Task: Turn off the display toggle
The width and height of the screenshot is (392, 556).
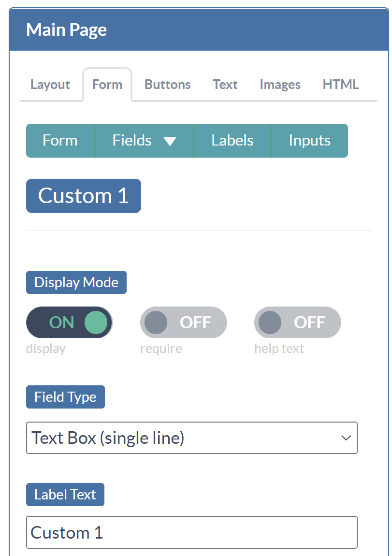Action: click(x=70, y=322)
